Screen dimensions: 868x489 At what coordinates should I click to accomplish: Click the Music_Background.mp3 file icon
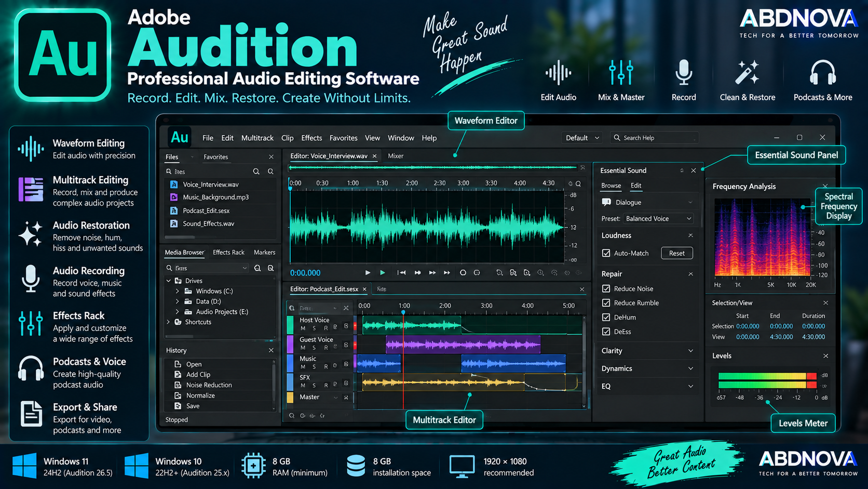click(174, 197)
